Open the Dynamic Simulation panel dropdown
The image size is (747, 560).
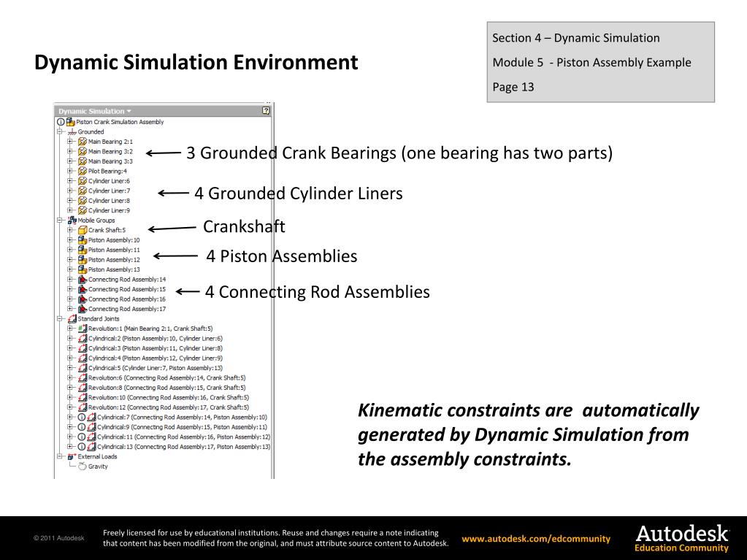tap(129, 111)
